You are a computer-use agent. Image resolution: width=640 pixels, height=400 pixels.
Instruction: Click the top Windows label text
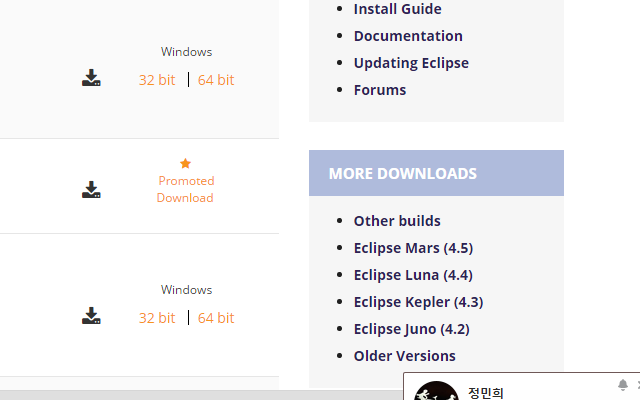point(187,52)
